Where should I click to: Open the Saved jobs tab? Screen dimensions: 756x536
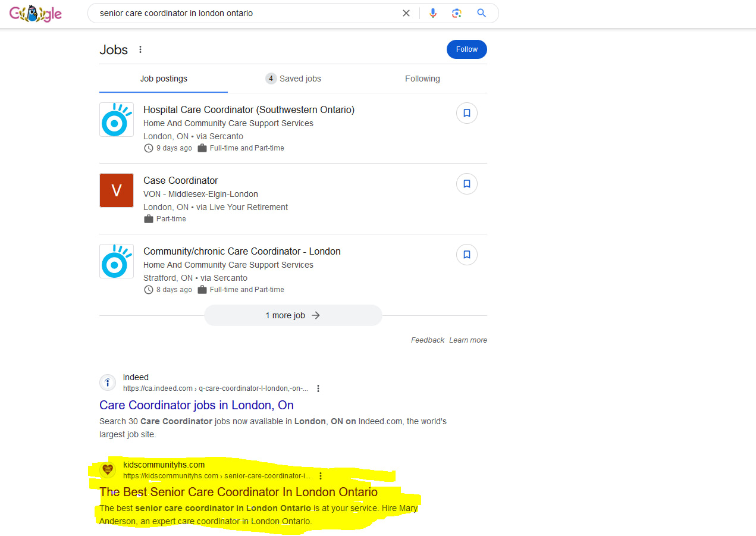(x=293, y=79)
